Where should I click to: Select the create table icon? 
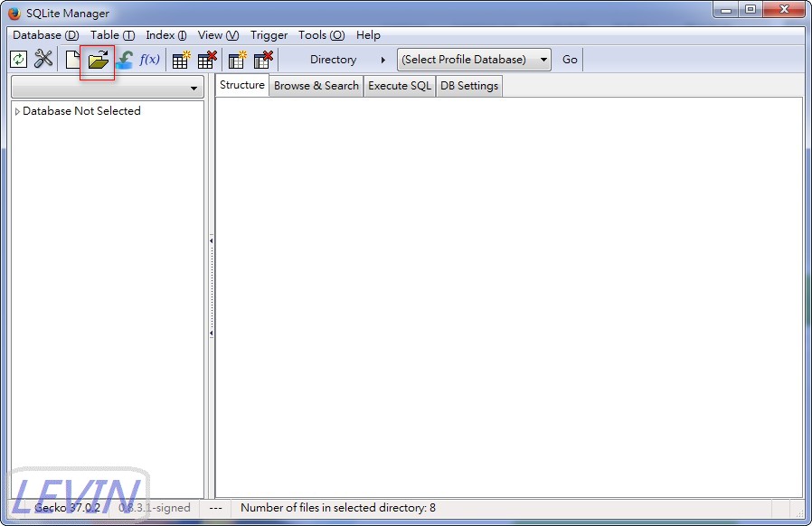pos(180,59)
